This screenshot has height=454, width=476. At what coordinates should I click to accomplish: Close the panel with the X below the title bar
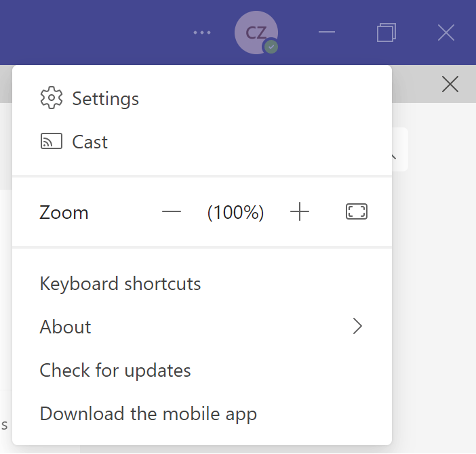[x=450, y=84]
